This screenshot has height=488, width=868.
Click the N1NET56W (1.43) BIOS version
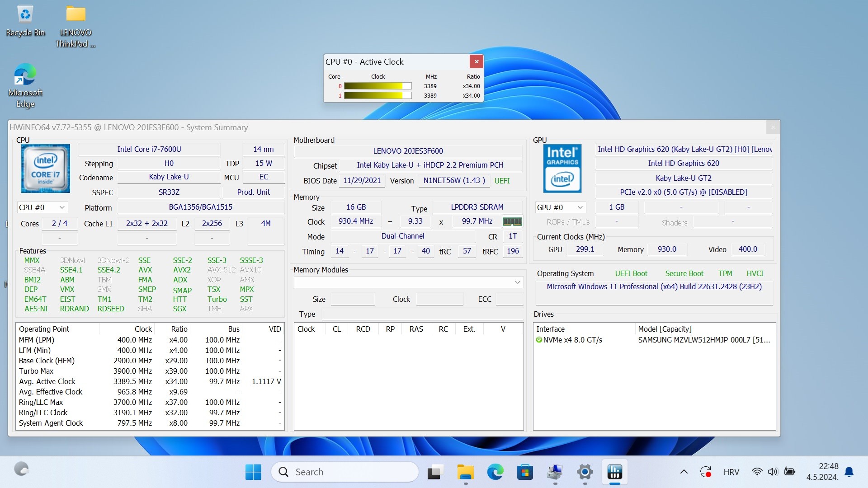click(454, 181)
